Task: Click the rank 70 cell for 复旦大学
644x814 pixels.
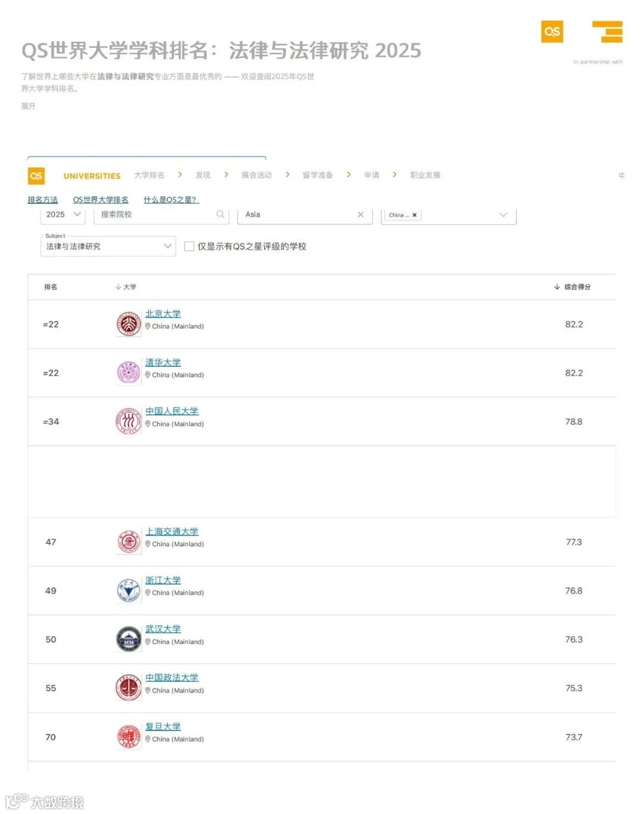Action: [x=51, y=737]
